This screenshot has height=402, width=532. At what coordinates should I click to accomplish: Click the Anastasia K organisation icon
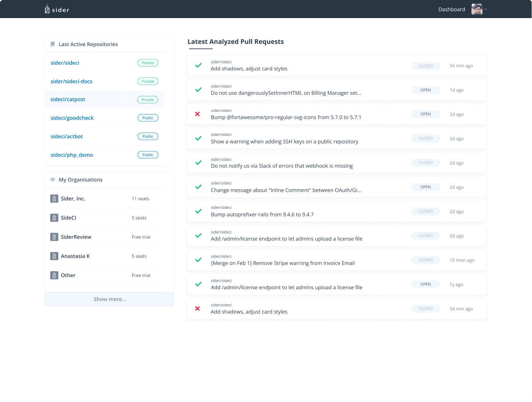point(54,256)
